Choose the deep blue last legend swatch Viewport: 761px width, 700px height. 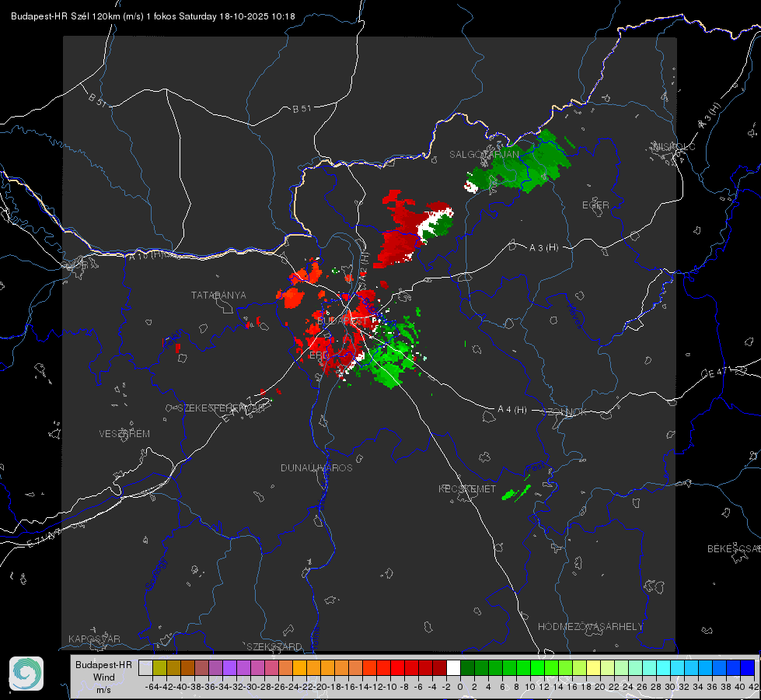pyautogui.click(x=748, y=667)
